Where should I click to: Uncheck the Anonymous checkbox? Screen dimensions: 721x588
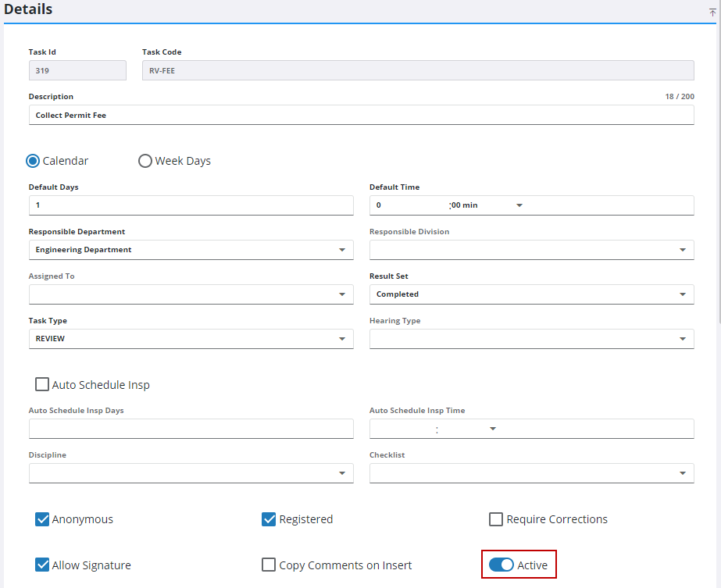(42, 519)
